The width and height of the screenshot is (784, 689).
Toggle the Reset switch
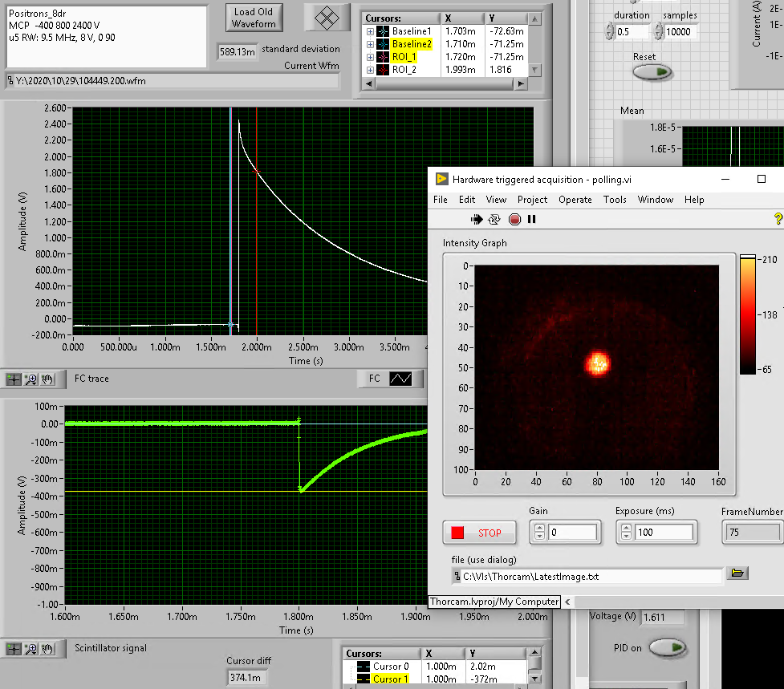point(652,72)
